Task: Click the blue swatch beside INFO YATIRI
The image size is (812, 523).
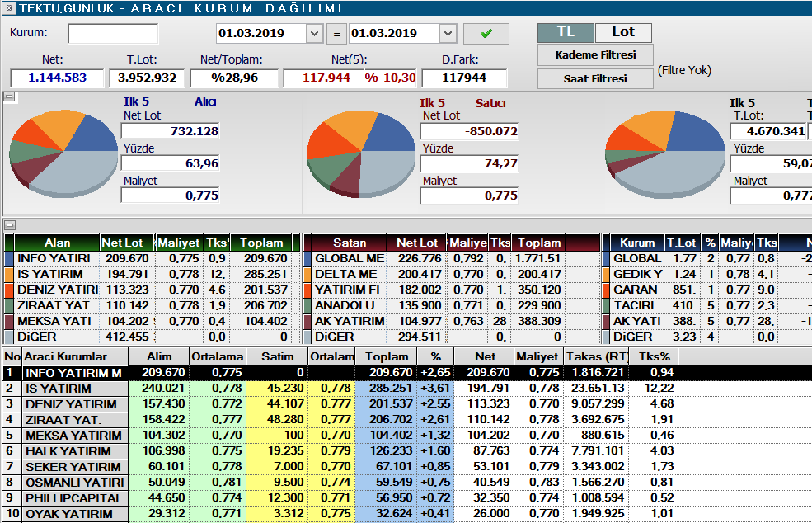Action: point(9,259)
